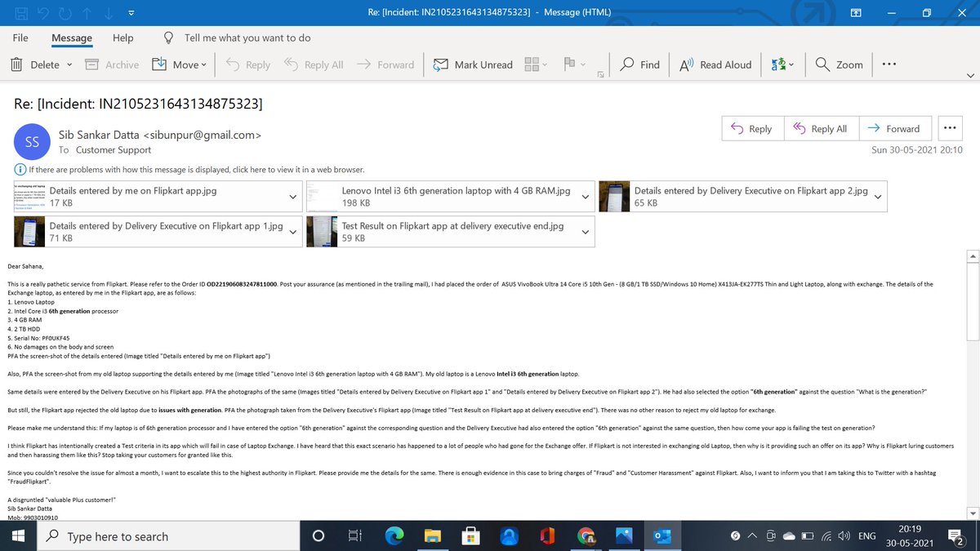Click 'Tell me what you want to do' box
The width and height of the screenshot is (980, 551).
tap(247, 38)
